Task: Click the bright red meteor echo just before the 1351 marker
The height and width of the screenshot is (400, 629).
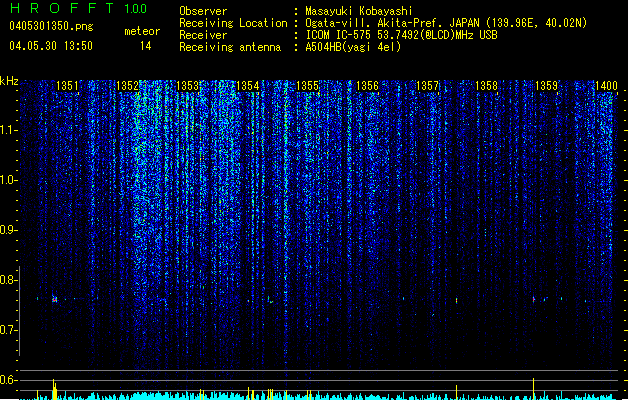Action: 55,299
